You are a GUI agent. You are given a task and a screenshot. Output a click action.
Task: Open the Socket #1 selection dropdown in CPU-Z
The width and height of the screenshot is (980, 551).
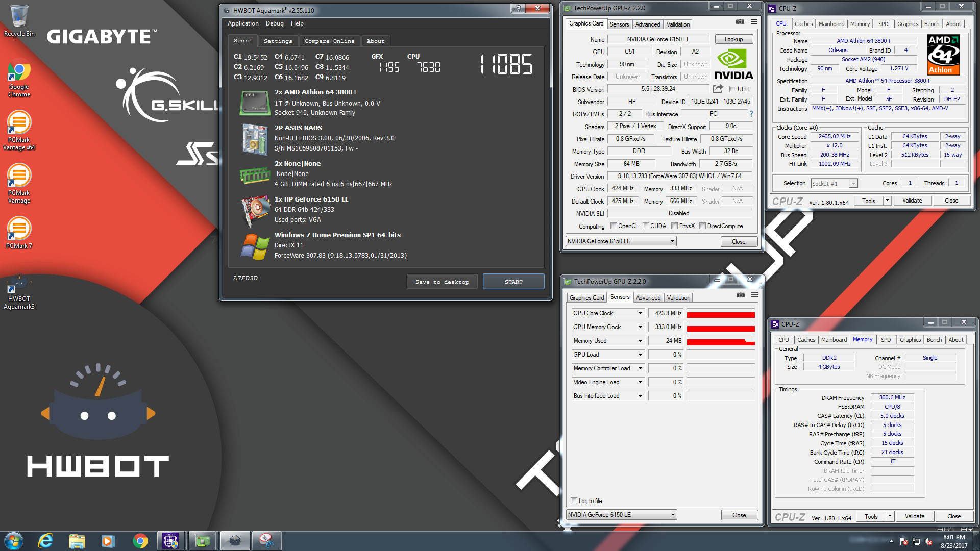[x=834, y=184]
